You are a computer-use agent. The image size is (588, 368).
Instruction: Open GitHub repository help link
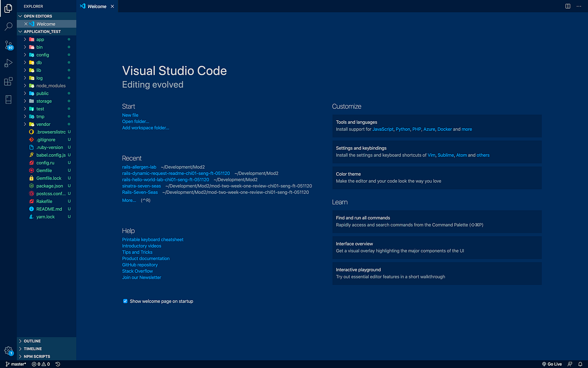click(x=140, y=265)
